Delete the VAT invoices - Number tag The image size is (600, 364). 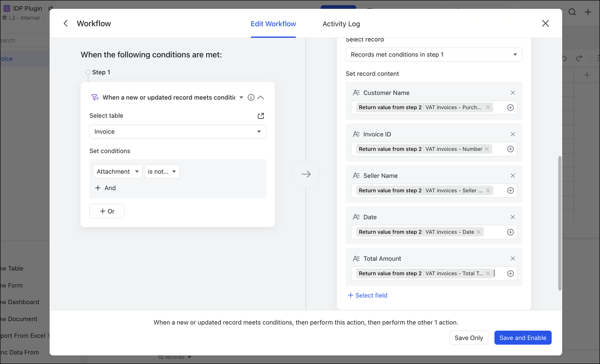click(487, 149)
